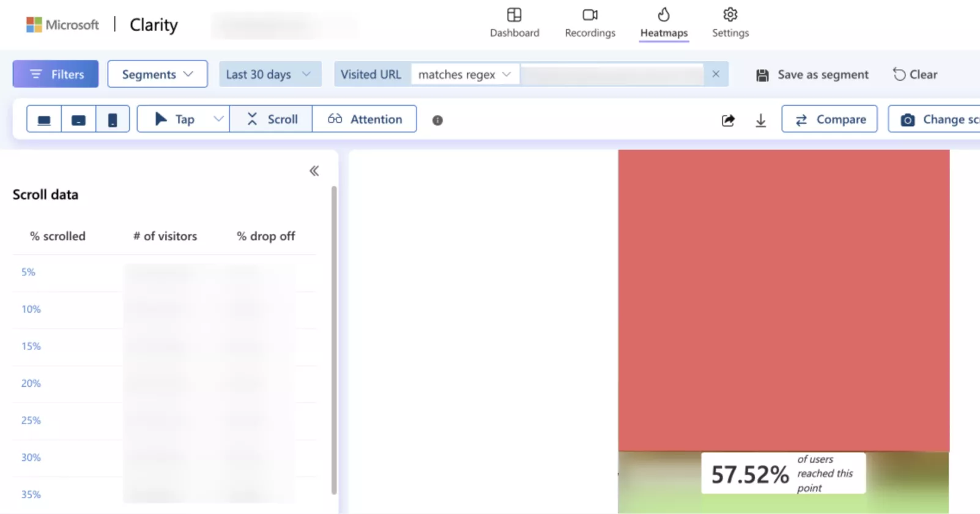Screen dimensions: 980x514
Task: Open the Last 30 days date range
Action: point(269,74)
